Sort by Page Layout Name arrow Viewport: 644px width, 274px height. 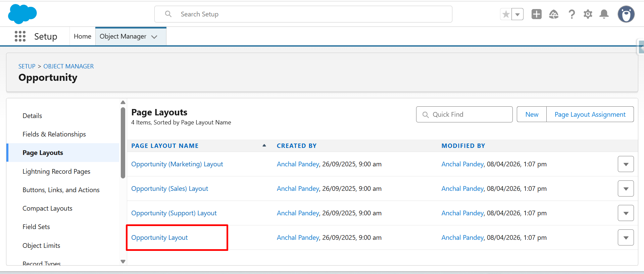[264, 146]
